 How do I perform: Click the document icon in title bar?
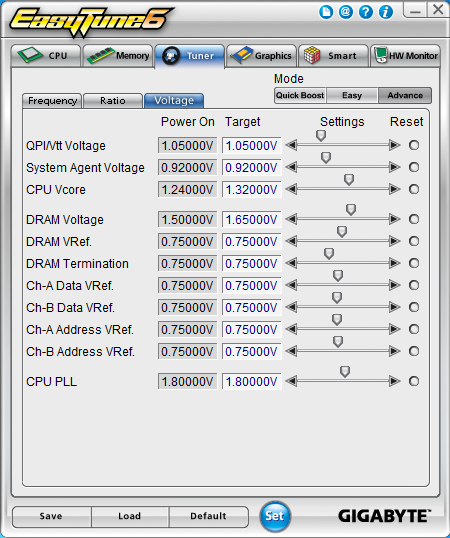(x=326, y=12)
